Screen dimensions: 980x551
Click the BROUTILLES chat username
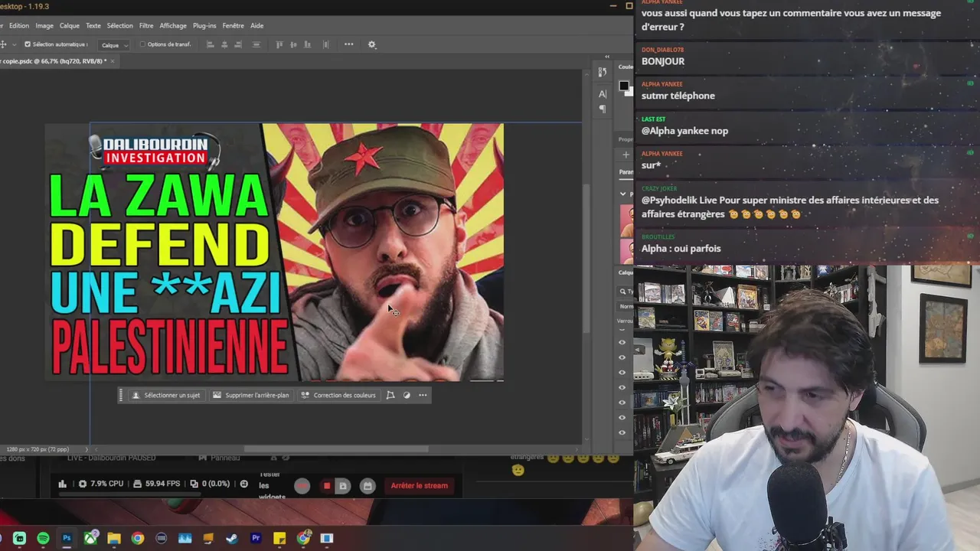click(658, 237)
